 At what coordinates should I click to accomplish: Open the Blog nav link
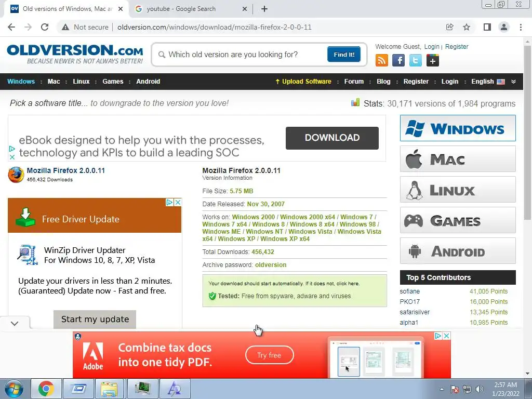point(383,82)
